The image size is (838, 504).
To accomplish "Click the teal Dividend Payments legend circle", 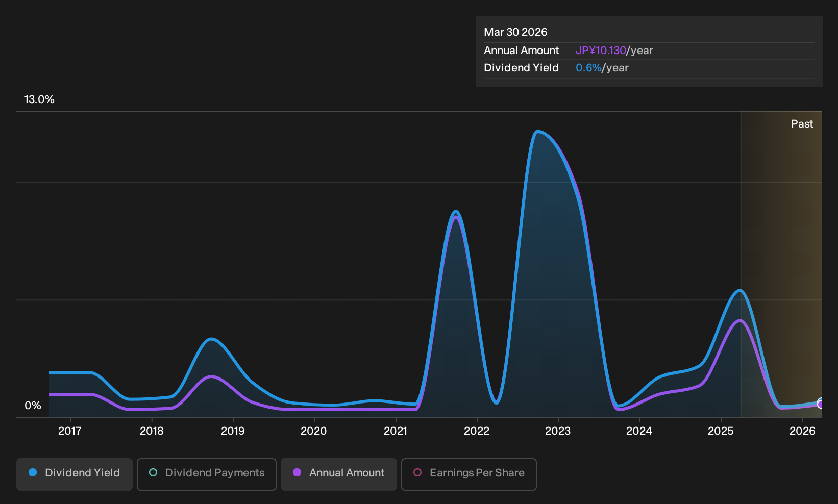I will click(153, 472).
